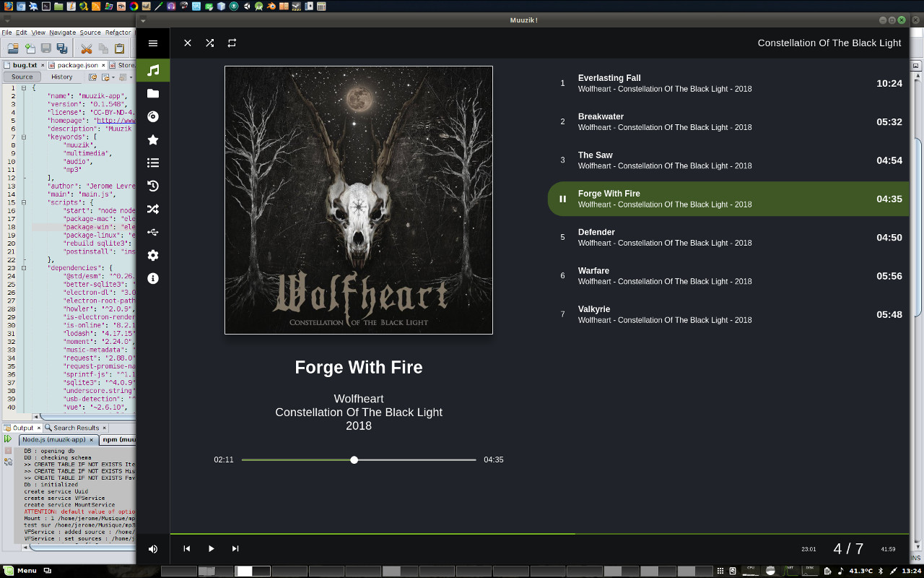Open settings via the gear sidebar icon

(153, 255)
